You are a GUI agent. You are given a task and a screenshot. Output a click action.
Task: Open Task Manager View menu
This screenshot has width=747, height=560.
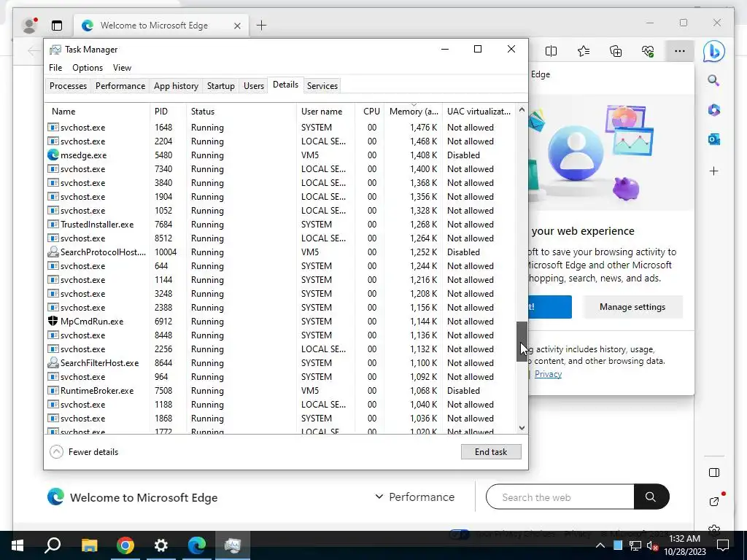point(122,68)
